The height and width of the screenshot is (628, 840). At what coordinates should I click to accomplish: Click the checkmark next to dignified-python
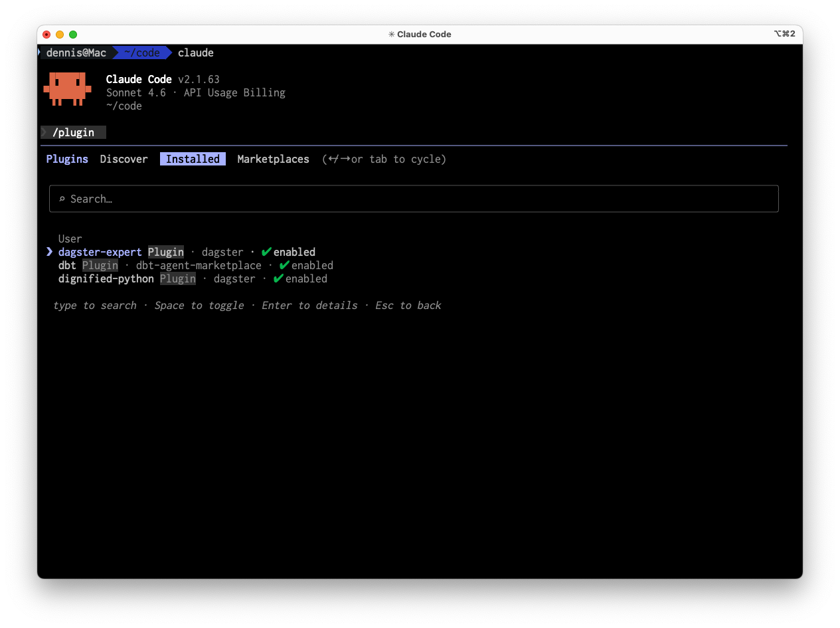click(x=278, y=278)
